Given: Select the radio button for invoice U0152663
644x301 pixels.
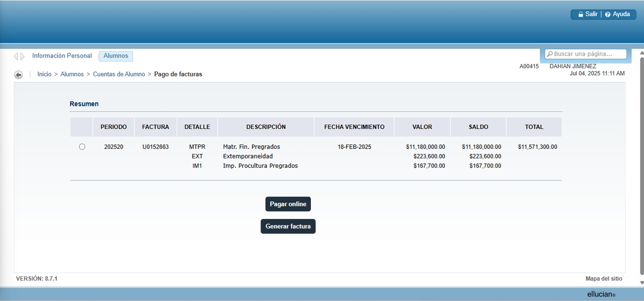Looking at the screenshot, I should 82,147.
